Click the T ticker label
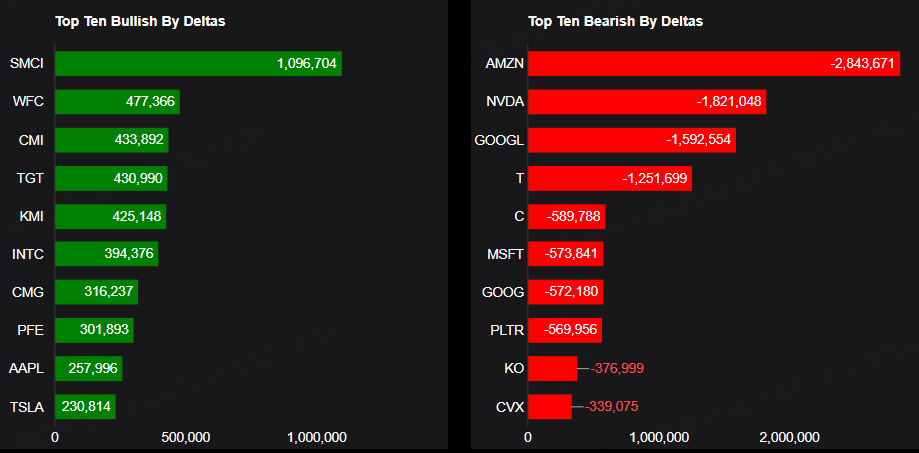The height and width of the screenshot is (453, 919). click(519, 178)
